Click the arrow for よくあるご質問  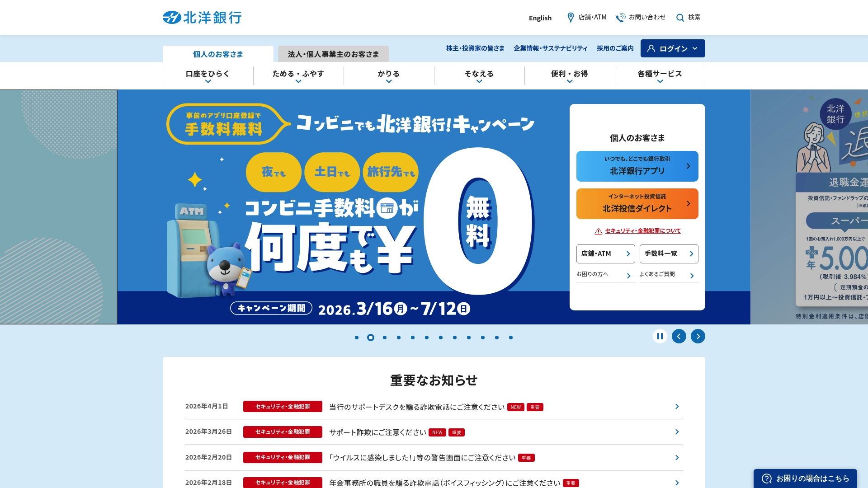point(692,276)
